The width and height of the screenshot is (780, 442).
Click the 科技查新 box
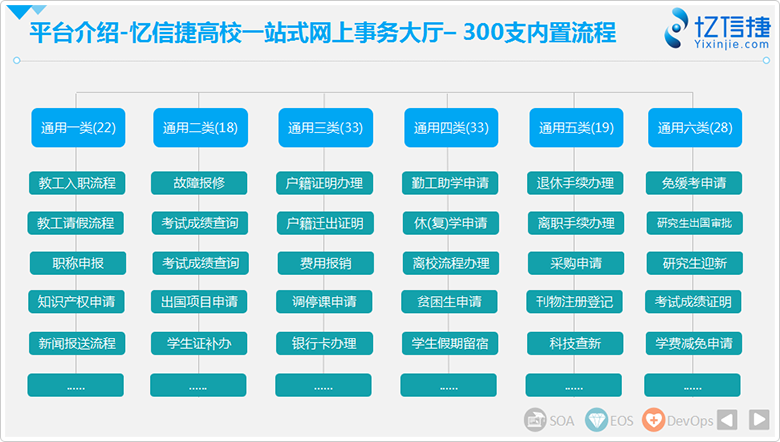(x=575, y=344)
